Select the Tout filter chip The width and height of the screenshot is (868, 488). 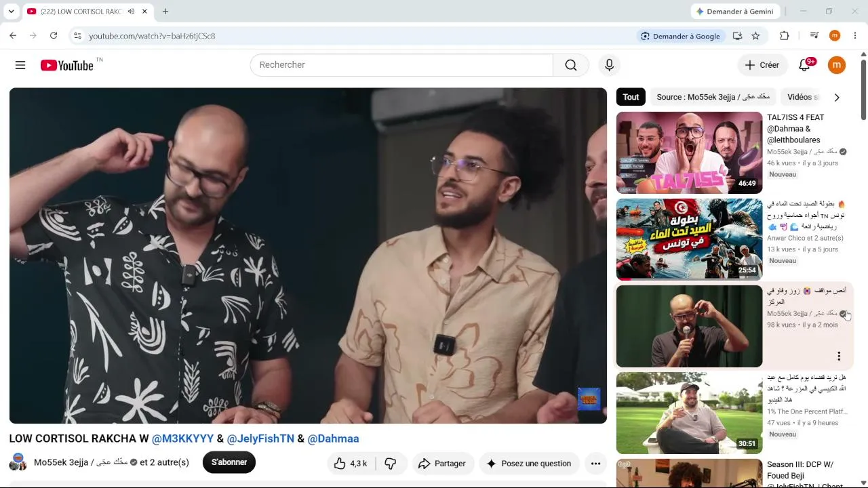(x=631, y=97)
